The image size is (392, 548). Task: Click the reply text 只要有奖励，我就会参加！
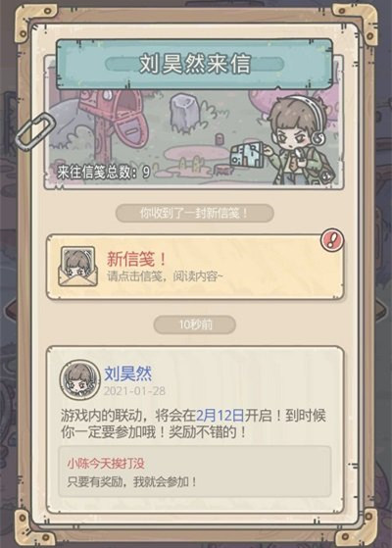(131, 482)
